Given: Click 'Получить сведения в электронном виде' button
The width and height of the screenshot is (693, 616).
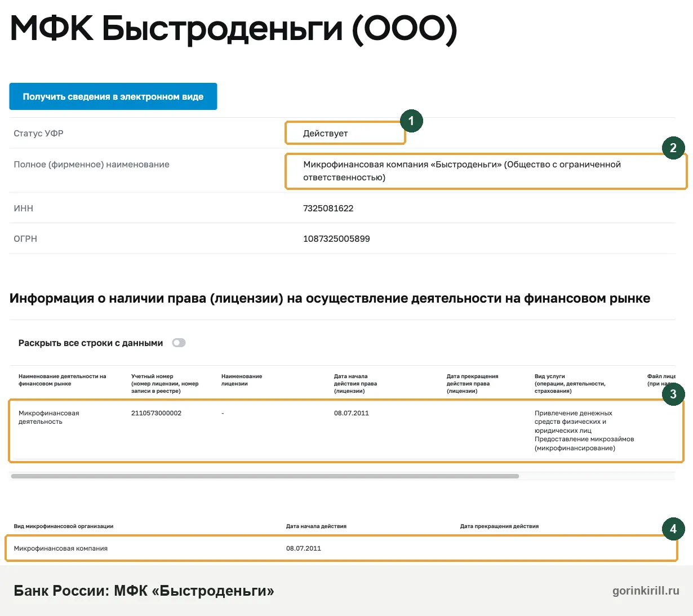Looking at the screenshot, I should (113, 96).
